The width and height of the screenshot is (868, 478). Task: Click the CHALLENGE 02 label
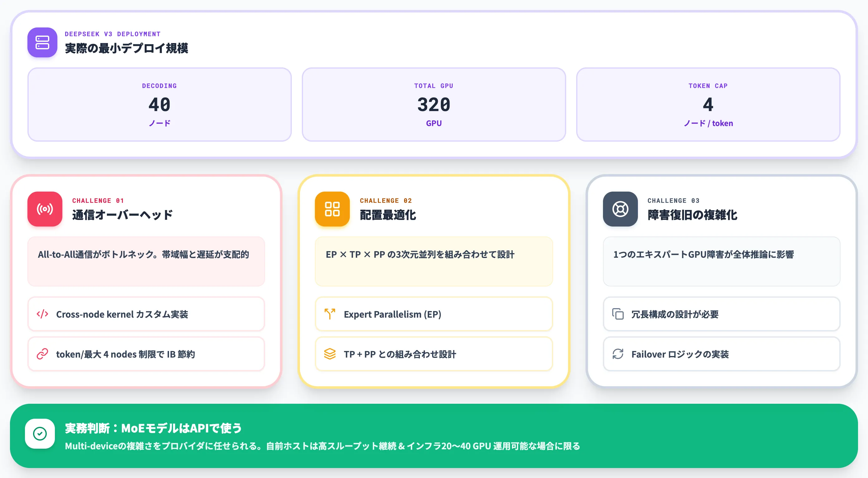point(386,201)
